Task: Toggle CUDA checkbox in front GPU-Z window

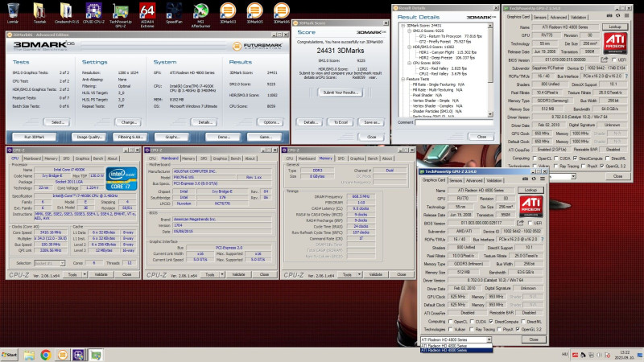Action: pos(473,321)
